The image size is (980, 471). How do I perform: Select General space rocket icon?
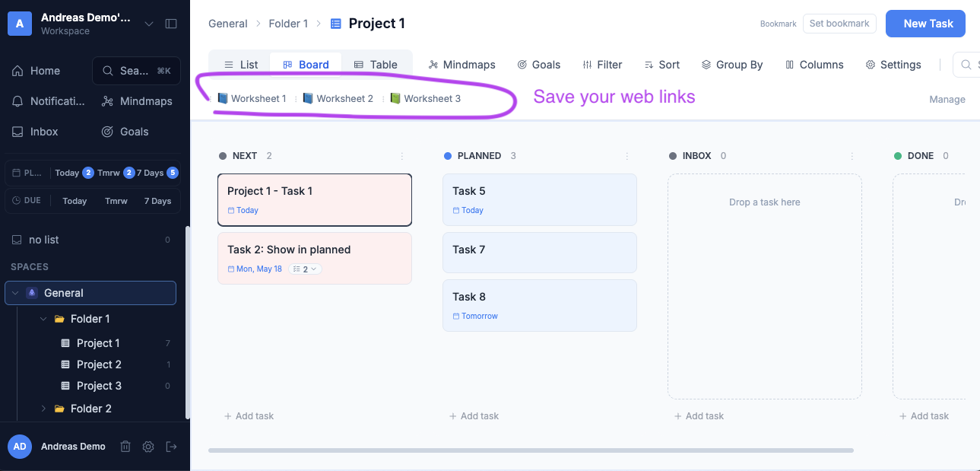click(x=32, y=293)
